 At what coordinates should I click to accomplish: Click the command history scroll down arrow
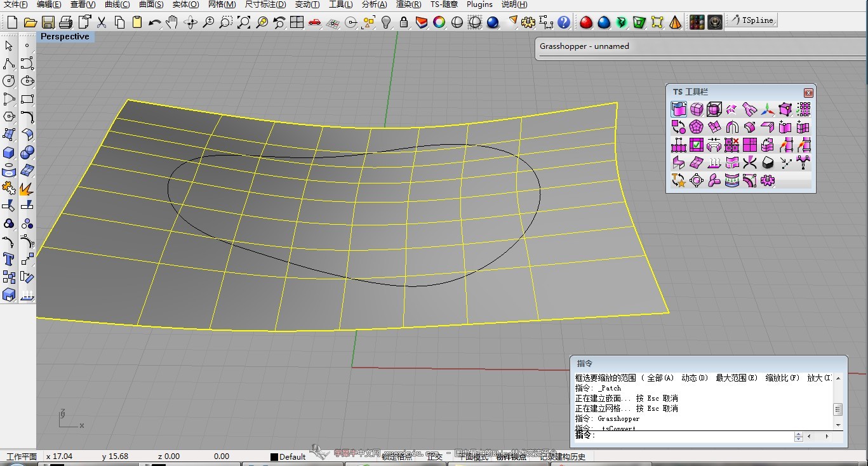(x=838, y=425)
